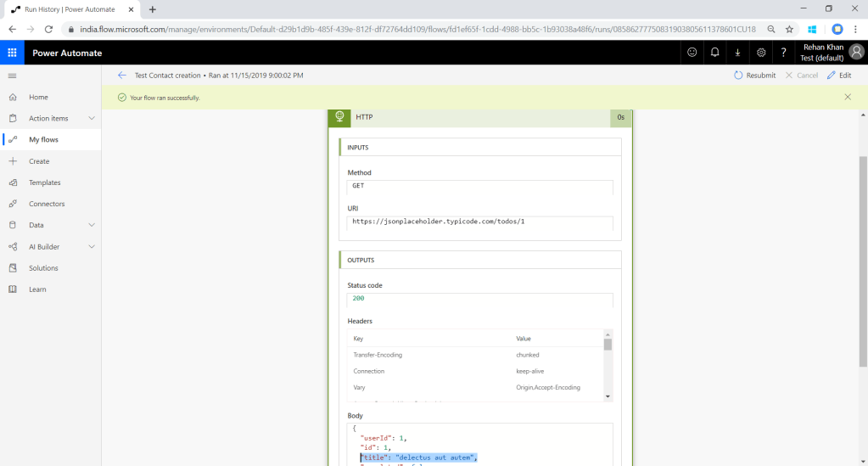Expand the Data menu section
Viewport: 868px width, 466px height.
(91, 225)
